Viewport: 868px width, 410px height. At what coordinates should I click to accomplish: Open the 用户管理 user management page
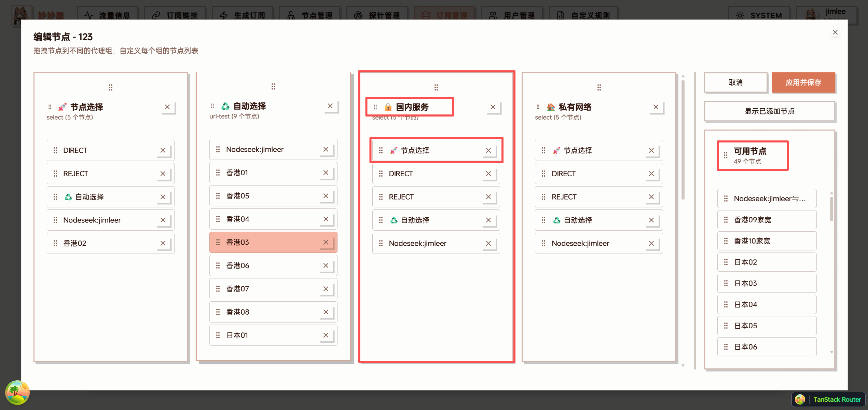click(x=512, y=15)
